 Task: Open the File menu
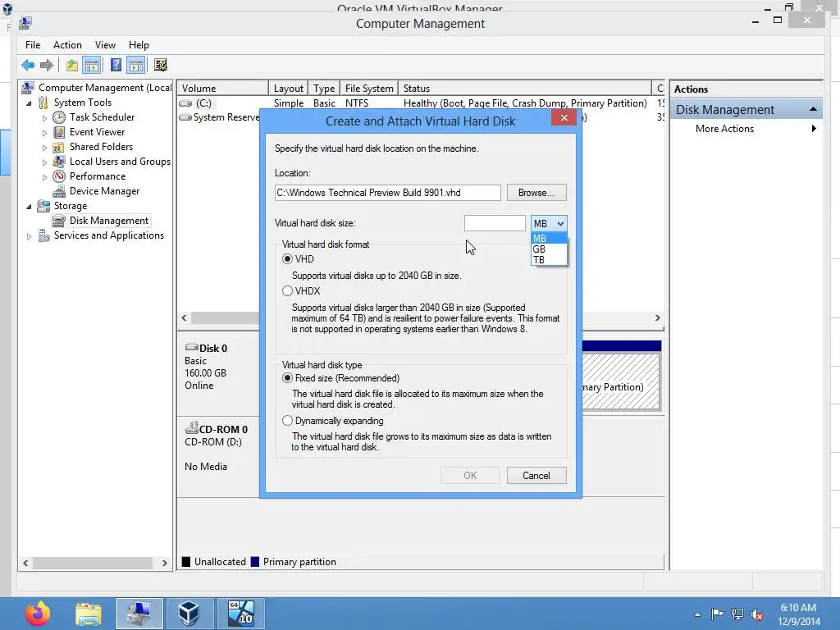pos(33,45)
